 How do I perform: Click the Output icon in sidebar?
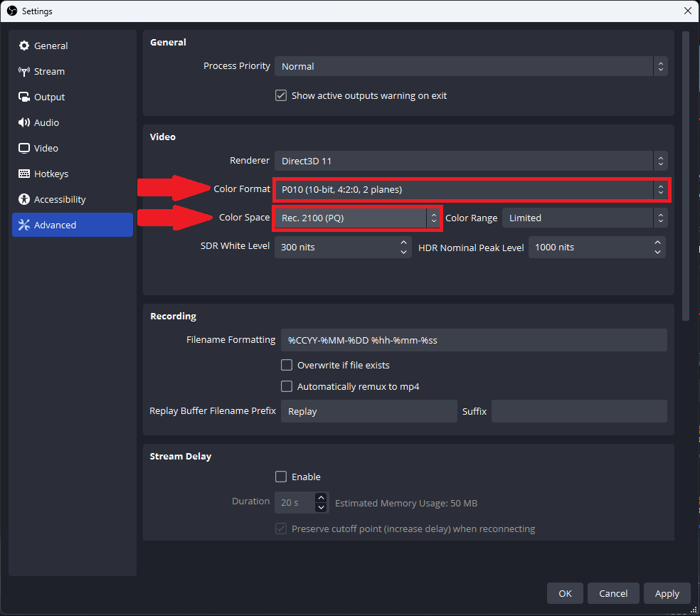pyautogui.click(x=24, y=97)
